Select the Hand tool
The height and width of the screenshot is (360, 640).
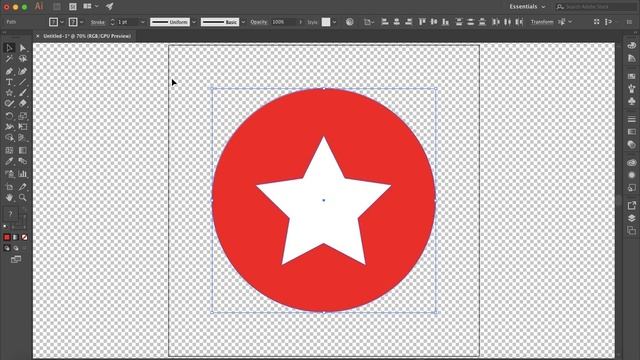coord(9,198)
